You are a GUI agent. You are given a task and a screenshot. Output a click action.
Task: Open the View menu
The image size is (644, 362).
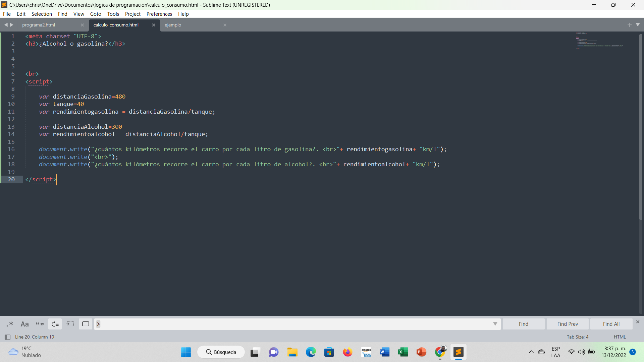click(x=78, y=14)
